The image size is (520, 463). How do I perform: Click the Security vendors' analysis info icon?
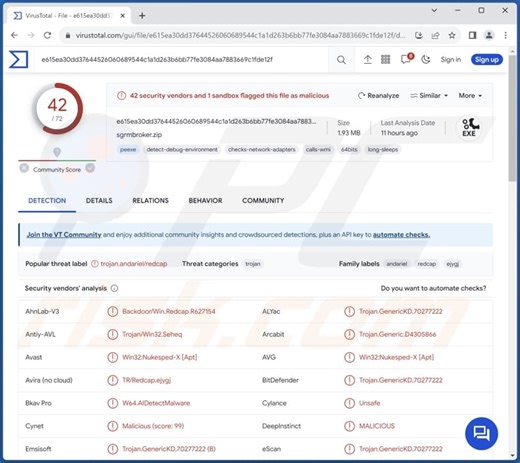tap(114, 288)
